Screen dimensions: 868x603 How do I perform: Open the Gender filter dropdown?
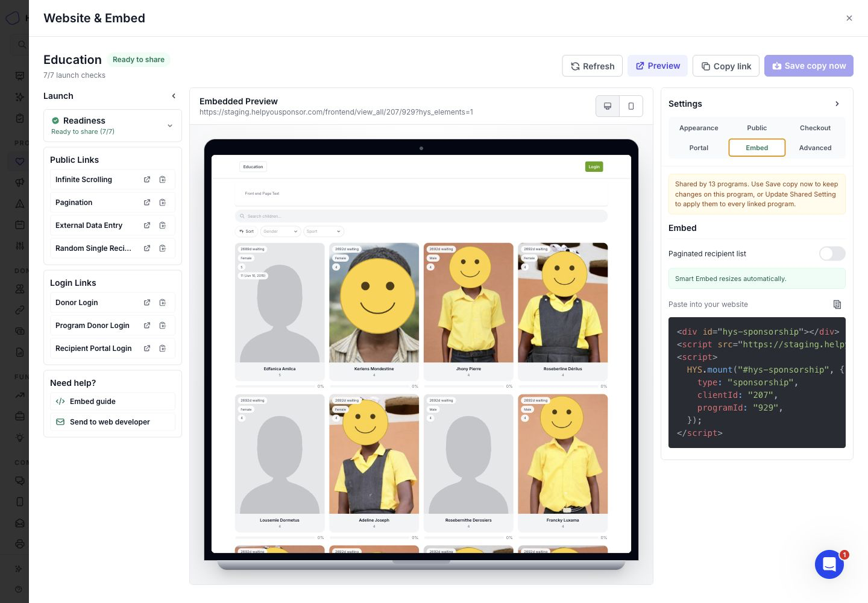point(280,232)
